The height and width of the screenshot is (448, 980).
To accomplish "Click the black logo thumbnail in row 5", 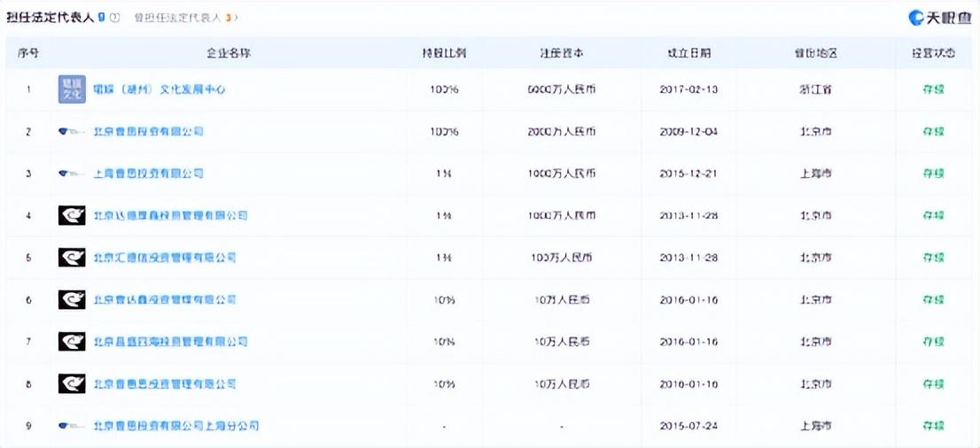I will (x=72, y=258).
